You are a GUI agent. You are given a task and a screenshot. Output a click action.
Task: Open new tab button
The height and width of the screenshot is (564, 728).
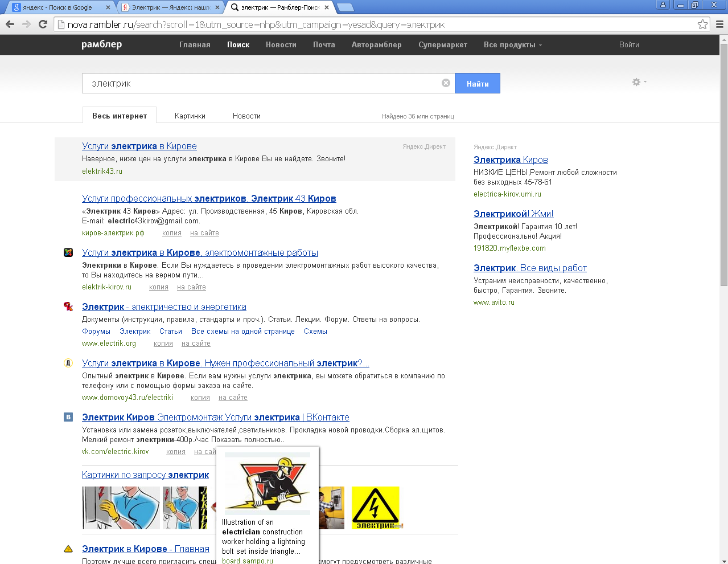pyautogui.click(x=345, y=7)
